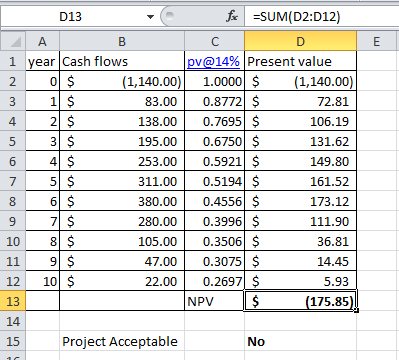Select discount factor cell 0.8772

(x=214, y=101)
